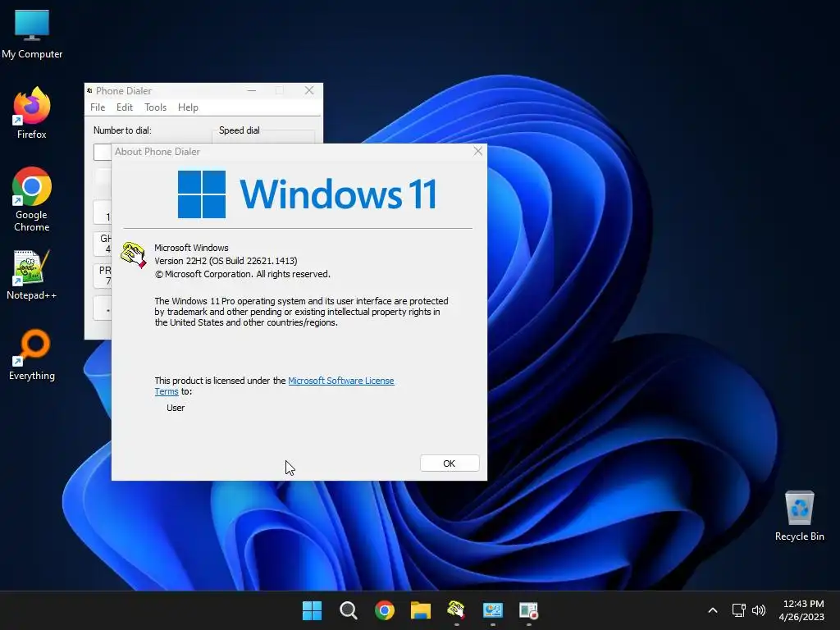Click OK in About Phone Dialer

(450, 463)
